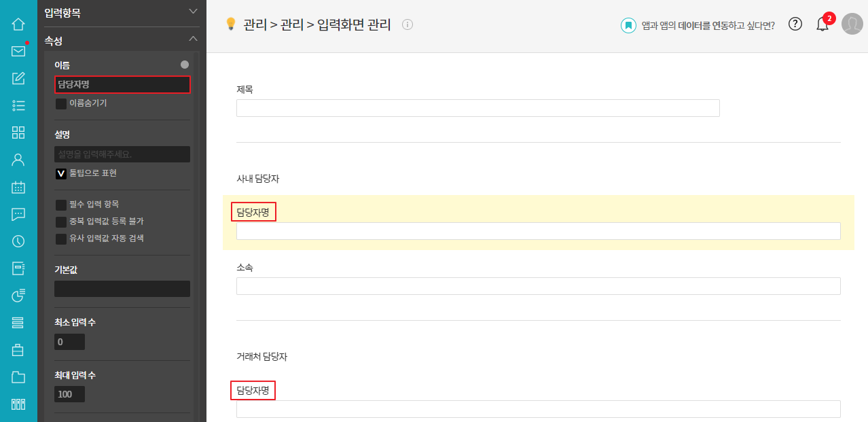Select the 소속 field in the form

(538, 286)
